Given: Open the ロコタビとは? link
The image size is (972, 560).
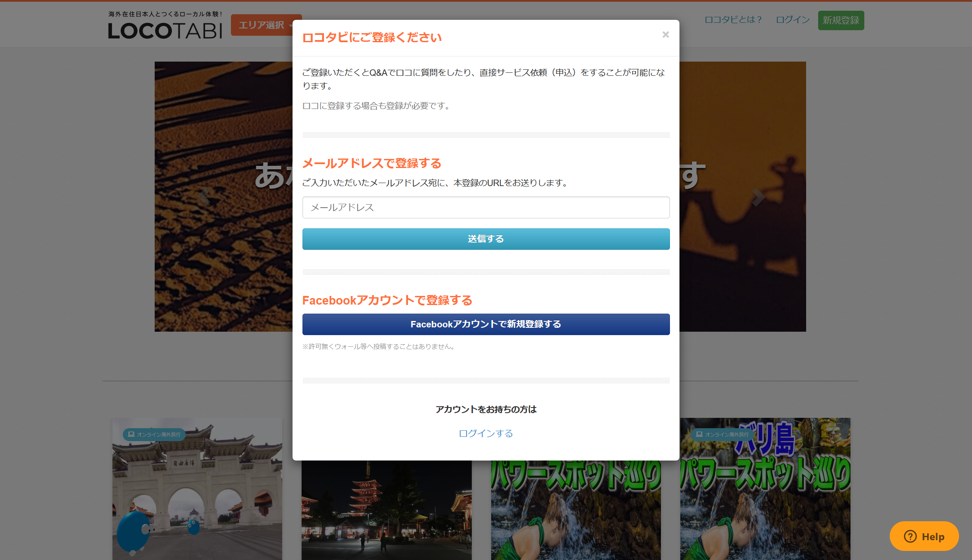Looking at the screenshot, I should tap(733, 20).
